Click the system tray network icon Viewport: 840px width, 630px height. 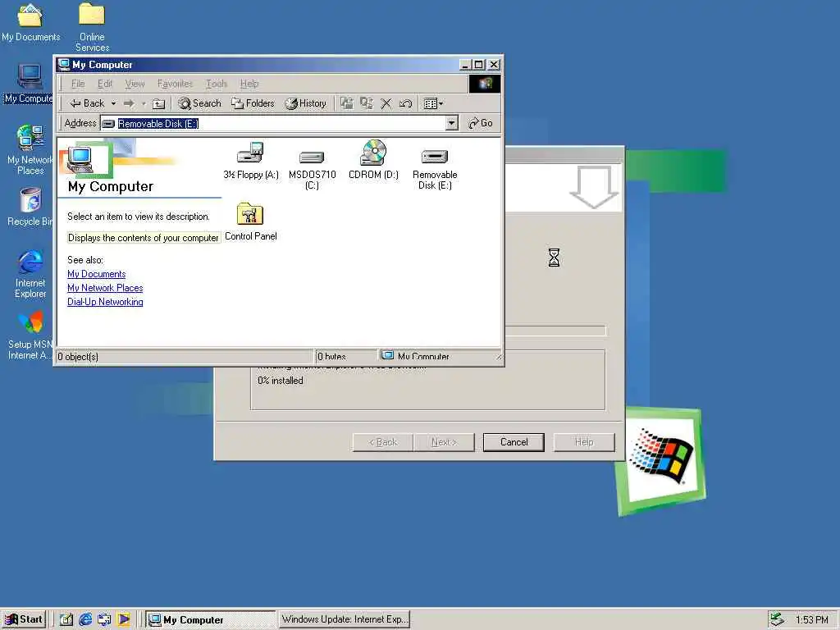tap(777, 620)
